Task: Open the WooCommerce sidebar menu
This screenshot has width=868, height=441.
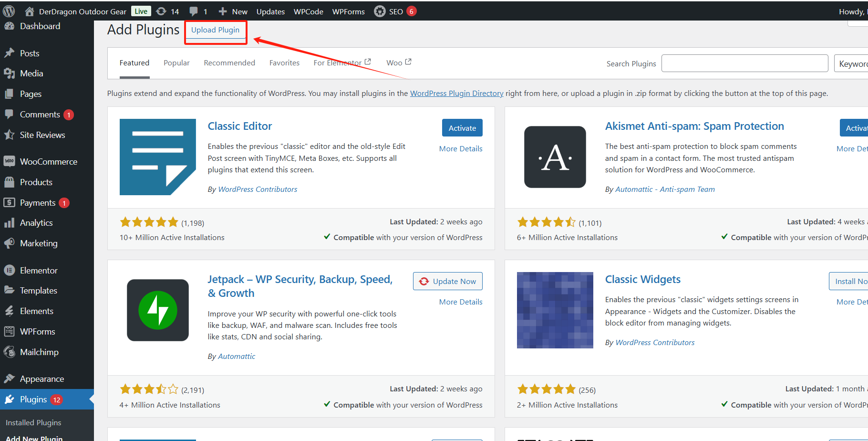Action: tap(48, 162)
